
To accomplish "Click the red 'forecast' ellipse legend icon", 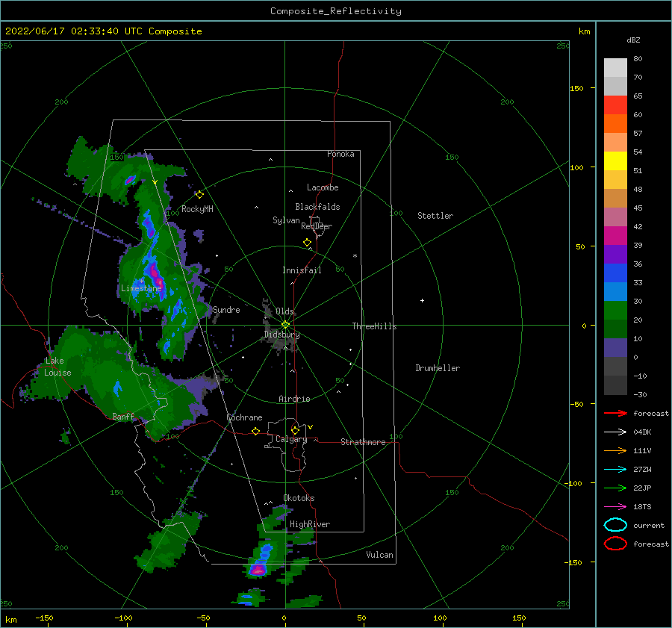I will pyautogui.click(x=615, y=544).
